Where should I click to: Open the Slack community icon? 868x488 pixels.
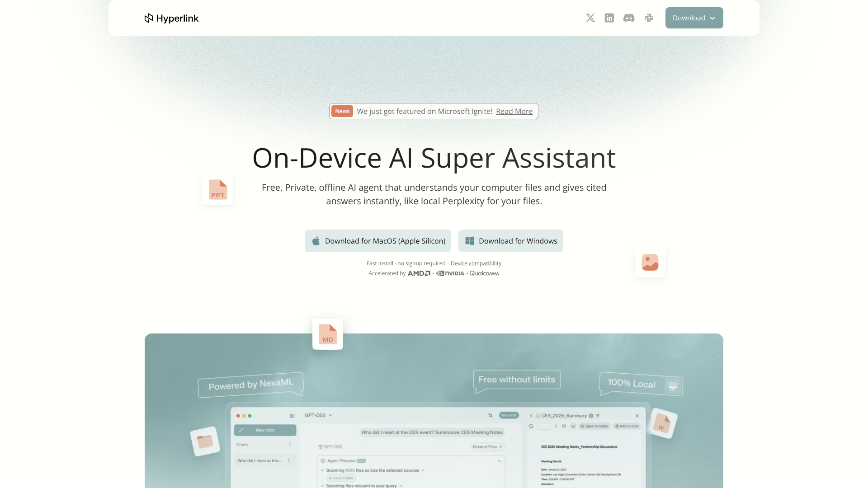tap(649, 18)
